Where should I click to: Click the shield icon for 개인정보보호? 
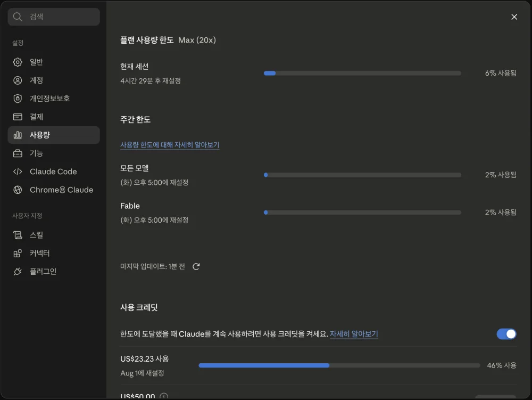click(x=18, y=99)
